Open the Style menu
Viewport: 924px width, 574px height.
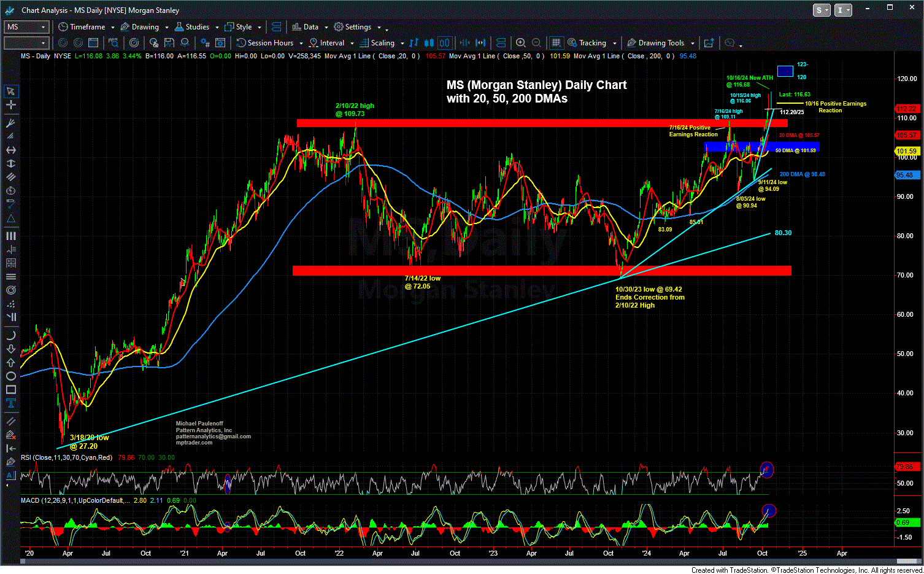[x=238, y=27]
